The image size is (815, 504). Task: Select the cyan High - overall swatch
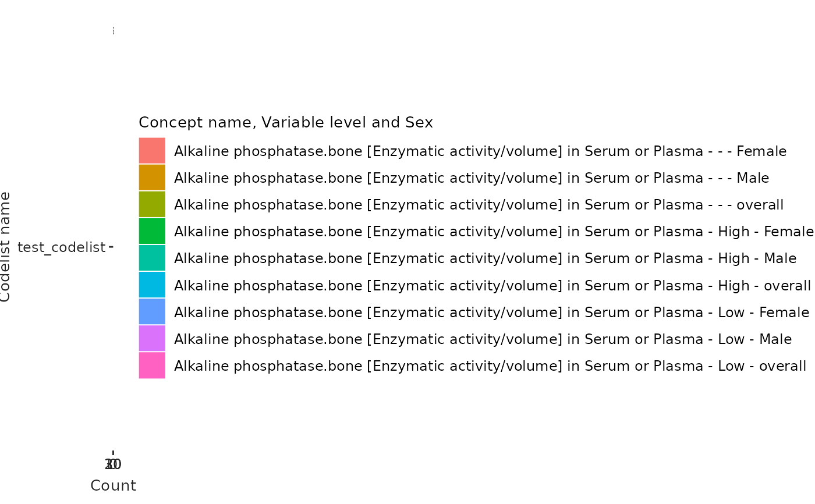[x=152, y=285]
